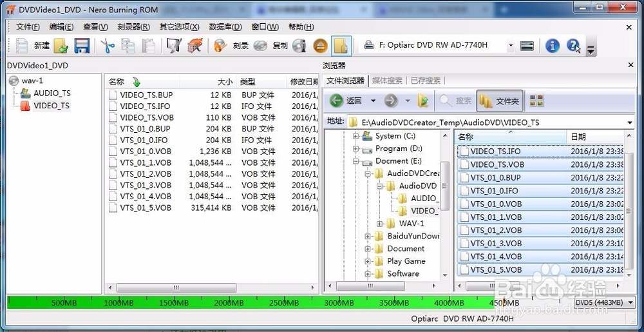Close the 浏览器 browser panel
Image resolution: width=644 pixels, height=332 pixels.
click(630, 65)
